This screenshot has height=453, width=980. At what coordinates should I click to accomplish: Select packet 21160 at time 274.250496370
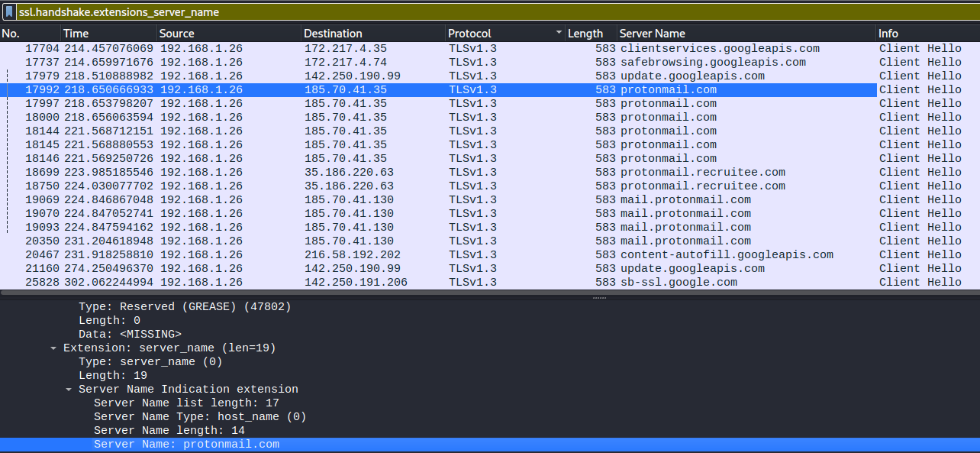tap(490, 268)
